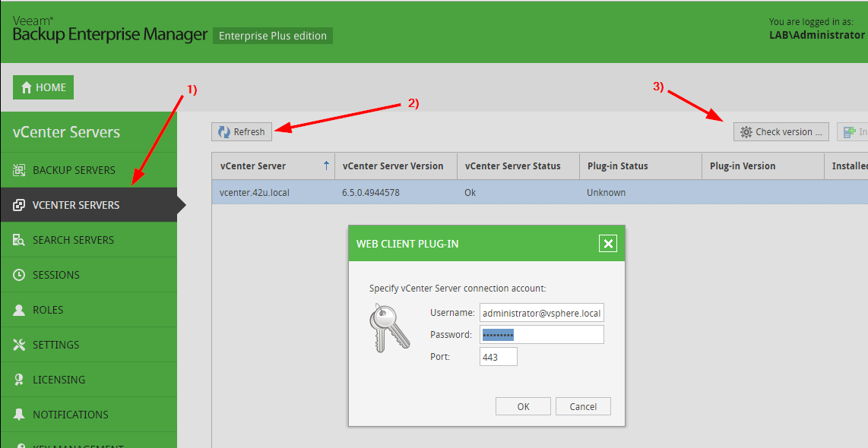Viewport: 868px width, 448px height.
Task: Select vCenter Servers in sidebar
Action: [x=89, y=205]
